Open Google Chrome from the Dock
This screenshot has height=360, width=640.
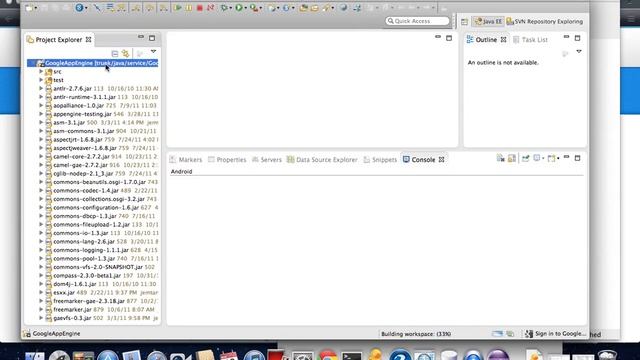[328, 356]
